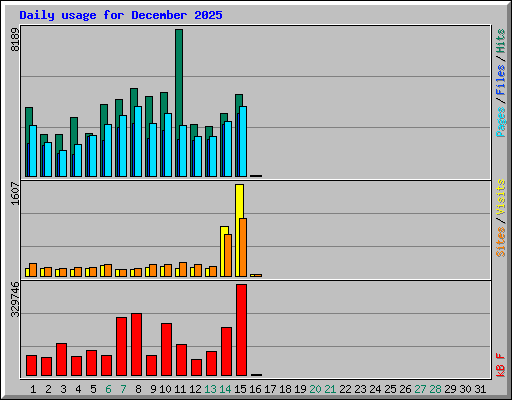Image resolution: width=512 pixels, height=400 pixels.
Task: Click the blue 'Files' legend label
Action: [x=501, y=80]
